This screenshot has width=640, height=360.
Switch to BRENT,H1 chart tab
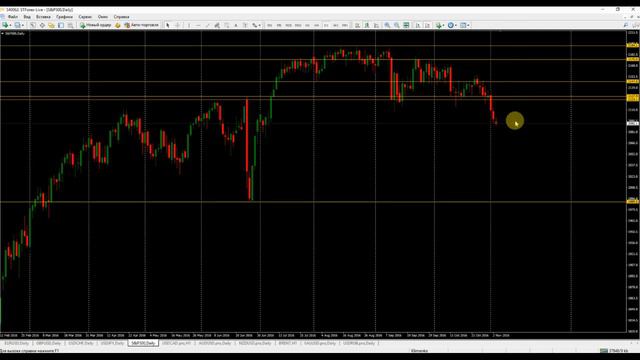click(288, 343)
